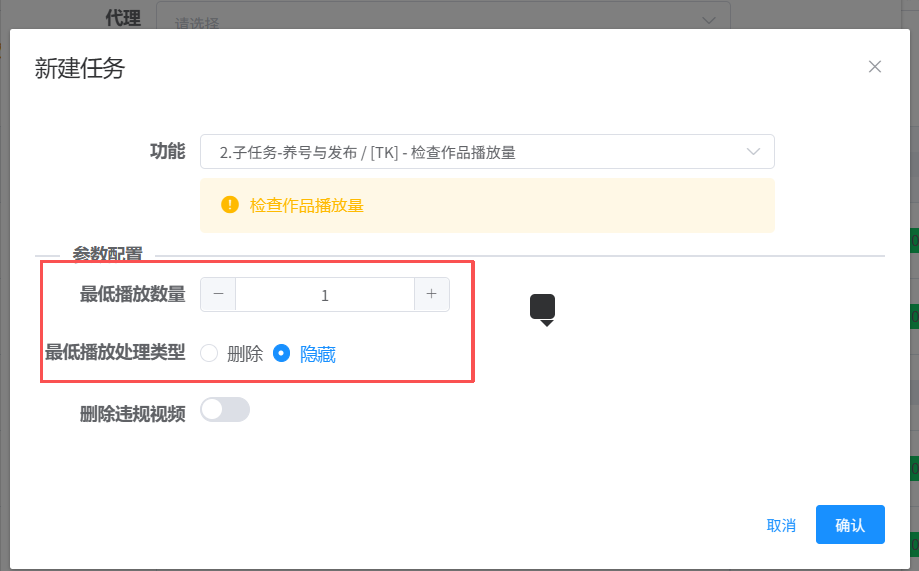Click the 最低播放处理类型 field label
The width and height of the screenshot is (919, 571).
click(115, 353)
